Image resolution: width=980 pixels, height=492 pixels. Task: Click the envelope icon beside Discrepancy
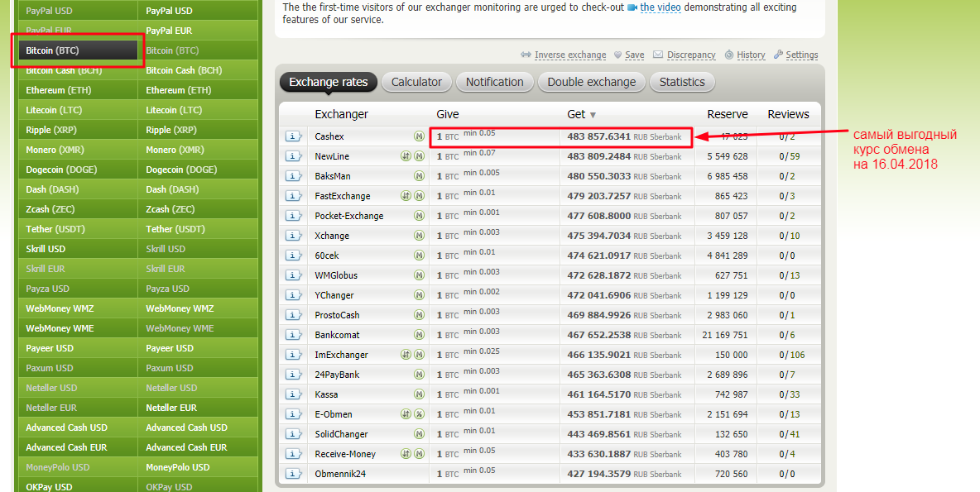click(x=658, y=55)
